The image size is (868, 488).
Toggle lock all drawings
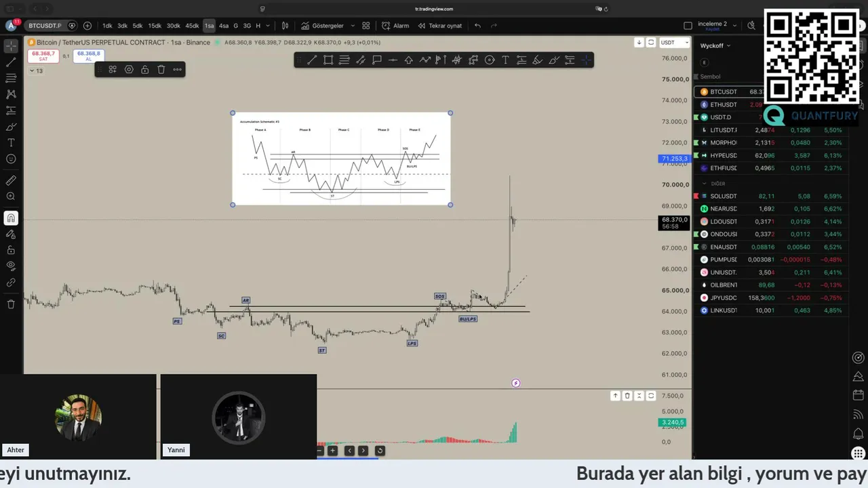(11, 250)
